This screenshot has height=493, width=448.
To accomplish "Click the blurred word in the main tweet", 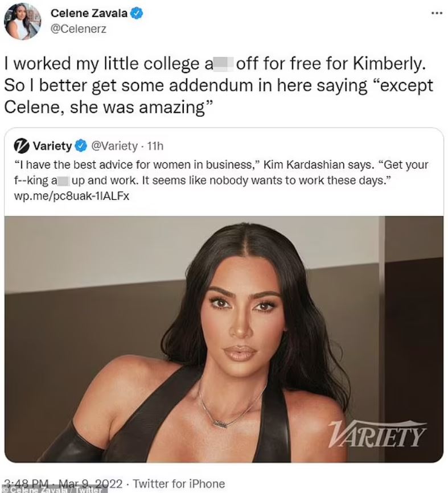I will tap(223, 64).
